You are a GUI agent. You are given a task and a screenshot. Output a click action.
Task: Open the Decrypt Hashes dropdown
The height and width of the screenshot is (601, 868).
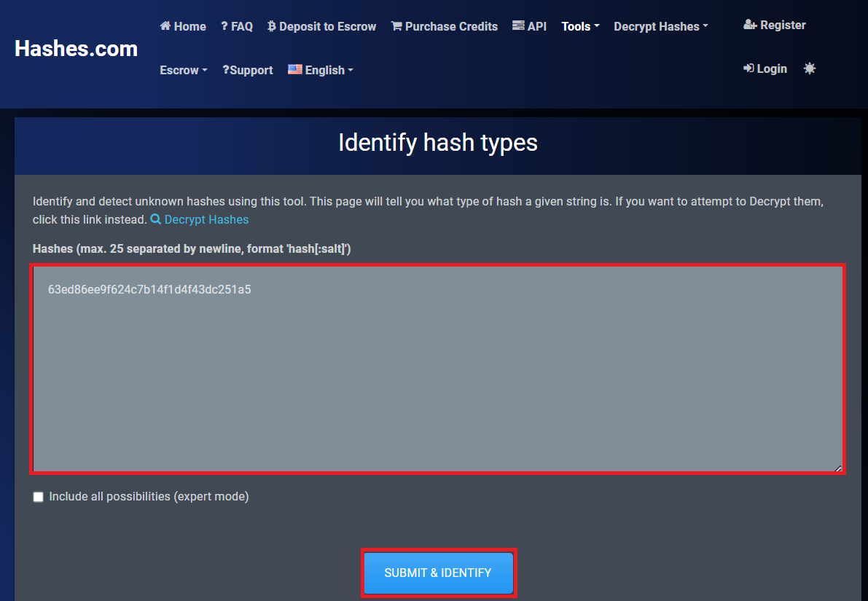(660, 26)
